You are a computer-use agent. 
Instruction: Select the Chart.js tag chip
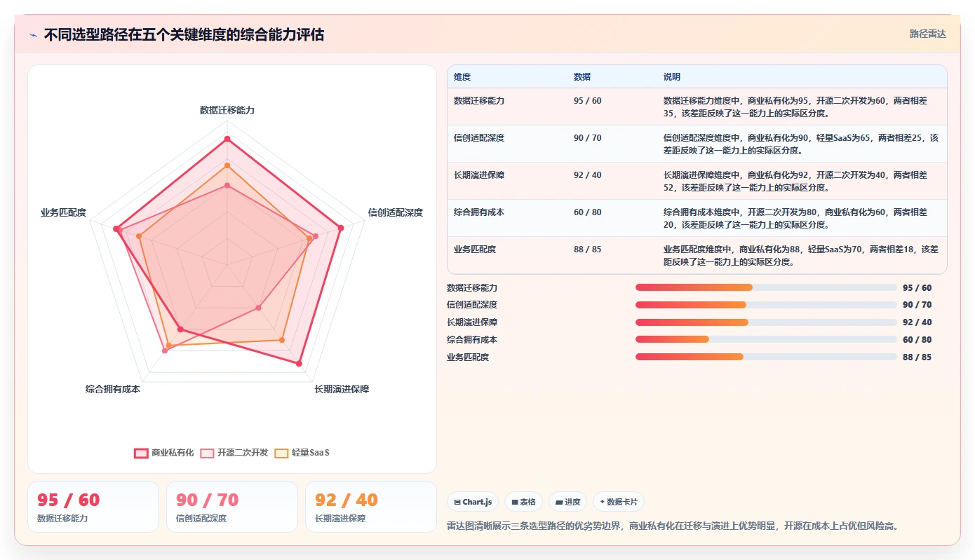pos(473,502)
